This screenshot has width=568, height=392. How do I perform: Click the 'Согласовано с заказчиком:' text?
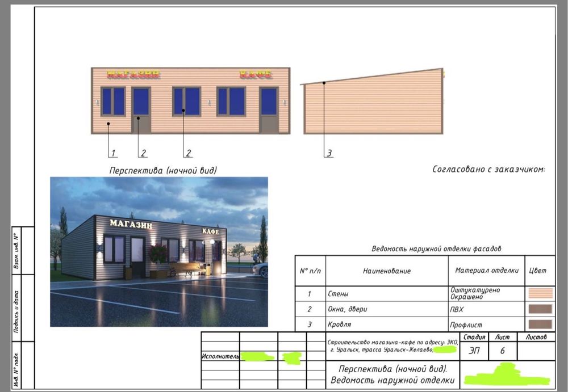point(488,169)
